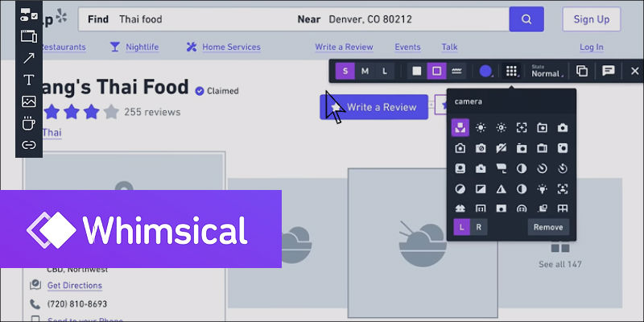Click the cocktail glass icon beside Nightlife
Screen dimensions: 644x322
pos(115,47)
